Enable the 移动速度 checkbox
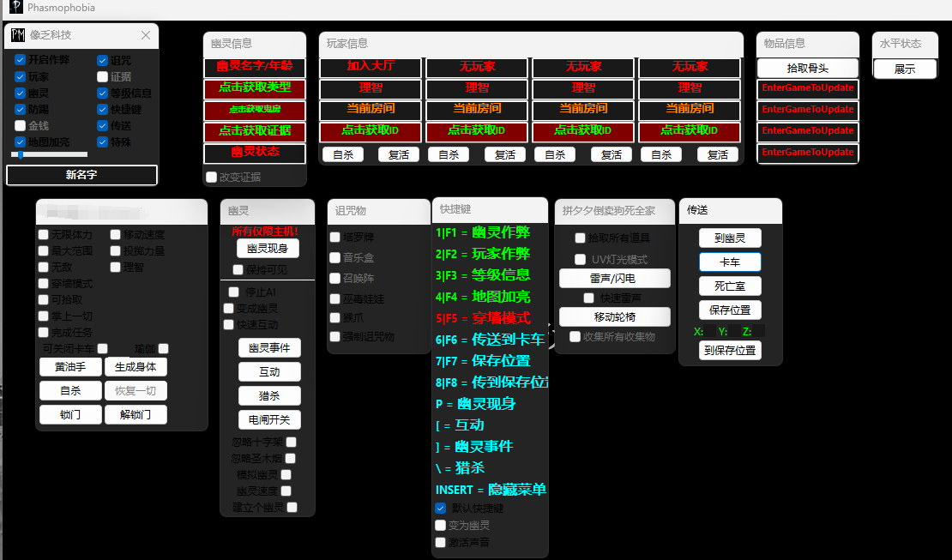This screenshot has width=952, height=560. point(116,234)
